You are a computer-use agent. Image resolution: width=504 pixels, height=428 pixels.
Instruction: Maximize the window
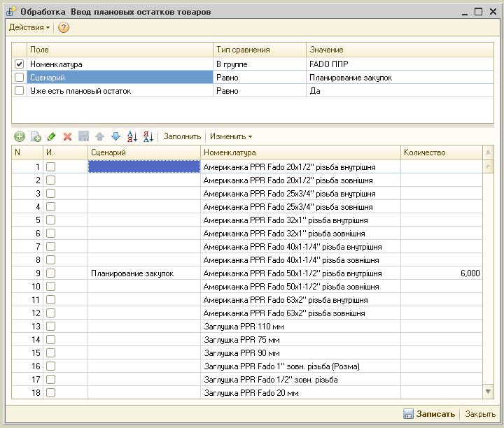tap(479, 12)
